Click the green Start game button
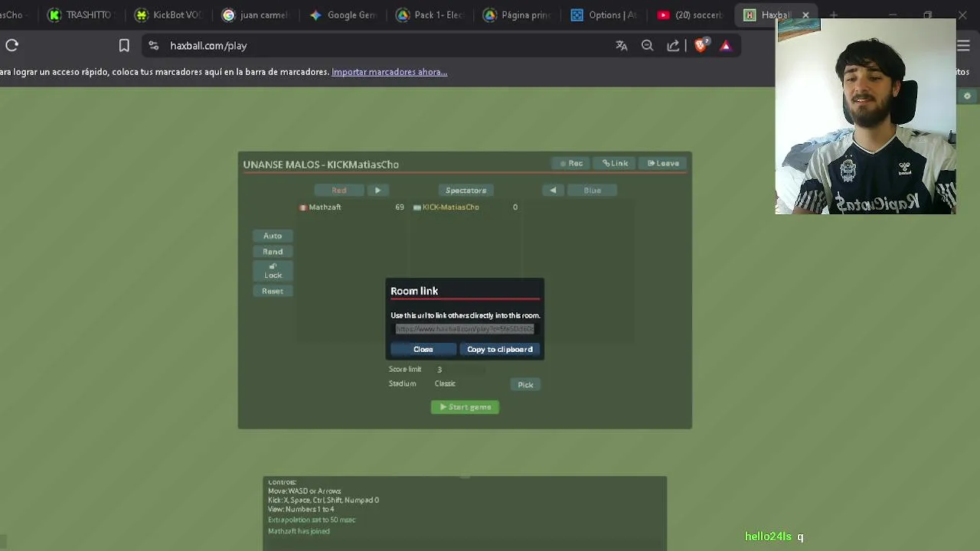Viewport: 980px width, 551px height. click(x=465, y=407)
